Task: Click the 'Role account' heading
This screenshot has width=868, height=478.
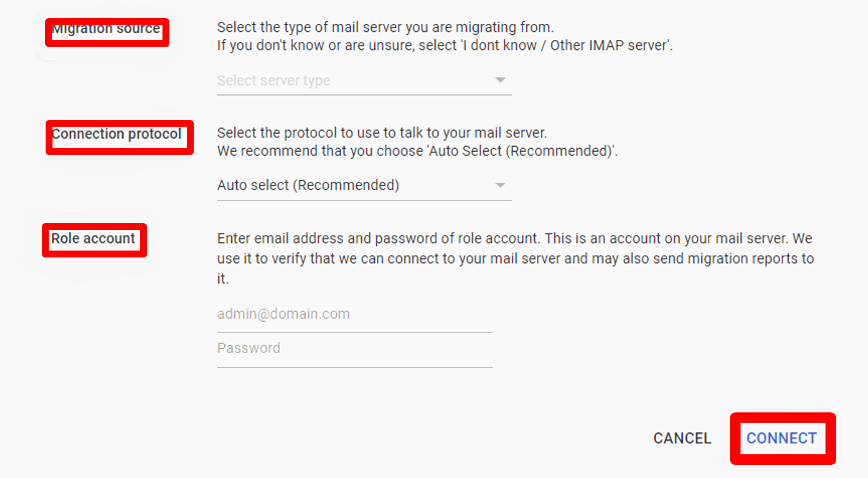Action: 93,239
